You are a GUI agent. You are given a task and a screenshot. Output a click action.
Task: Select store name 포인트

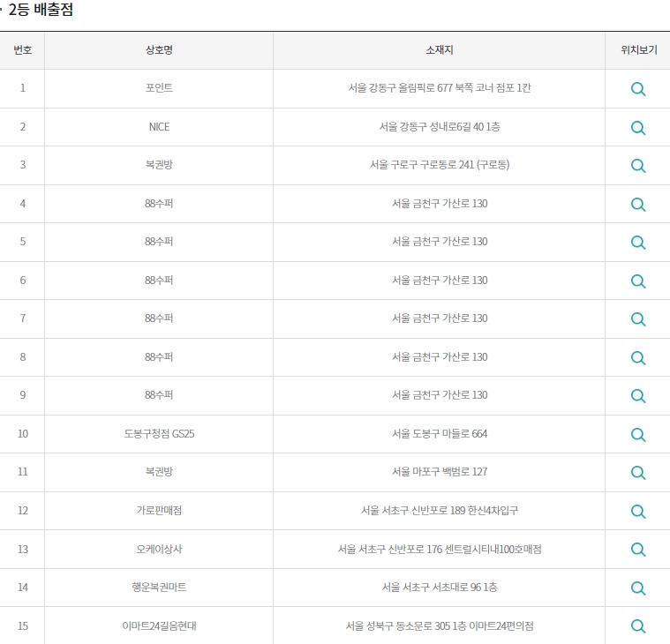click(159, 88)
